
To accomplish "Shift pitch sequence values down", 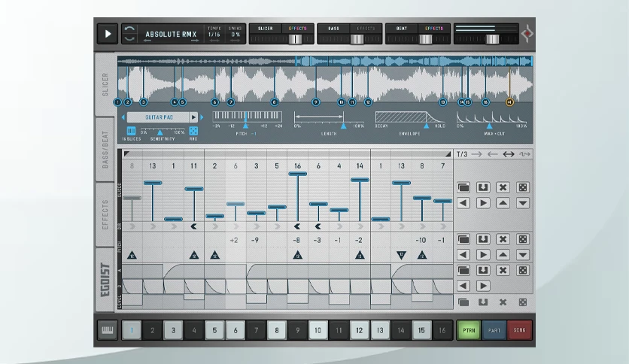I will coord(523,254).
